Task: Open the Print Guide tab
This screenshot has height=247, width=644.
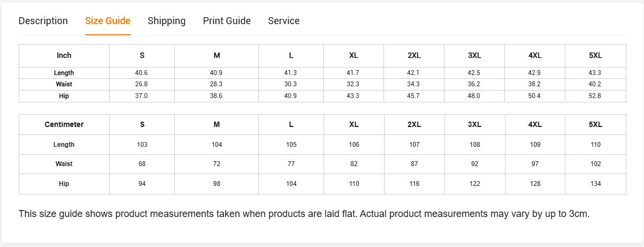Action: (x=227, y=21)
